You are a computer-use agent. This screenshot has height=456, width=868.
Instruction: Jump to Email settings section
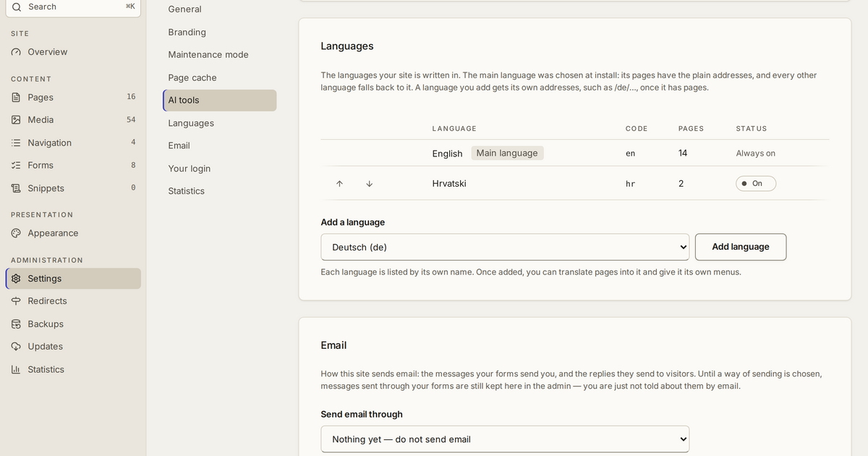pyautogui.click(x=220, y=145)
